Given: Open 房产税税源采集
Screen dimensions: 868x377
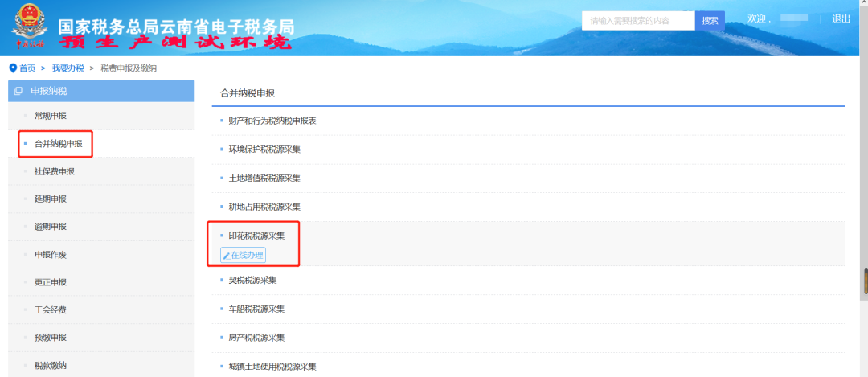Looking at the screenshot, I should coord(257,338).
